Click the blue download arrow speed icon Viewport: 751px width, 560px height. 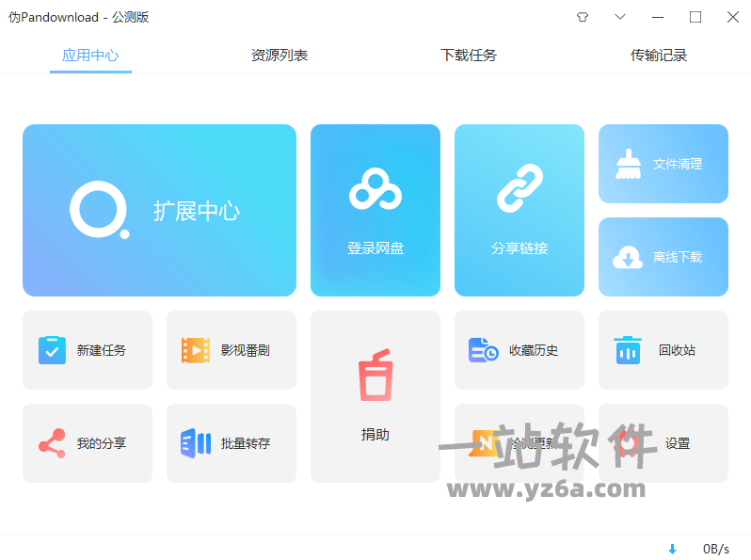click(x=672, y=549)
